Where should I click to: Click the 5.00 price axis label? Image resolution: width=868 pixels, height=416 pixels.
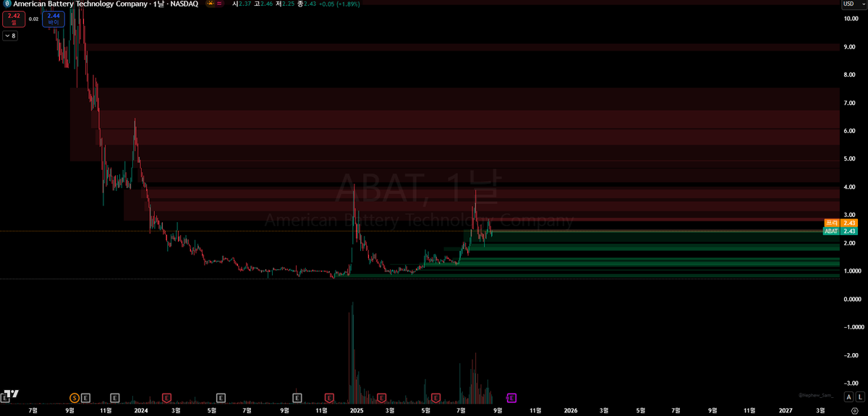point(851,158)
